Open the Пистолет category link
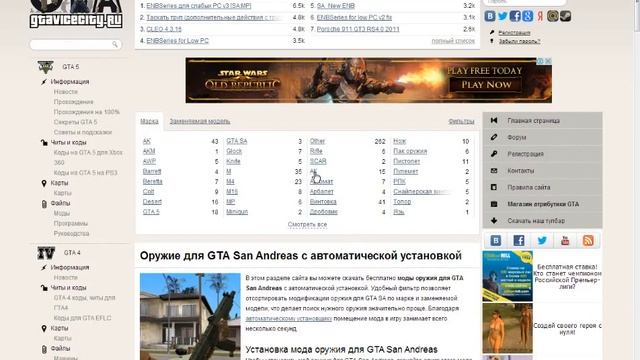Image resolution: width=640 pixels, height=360 pixels. 407,161
